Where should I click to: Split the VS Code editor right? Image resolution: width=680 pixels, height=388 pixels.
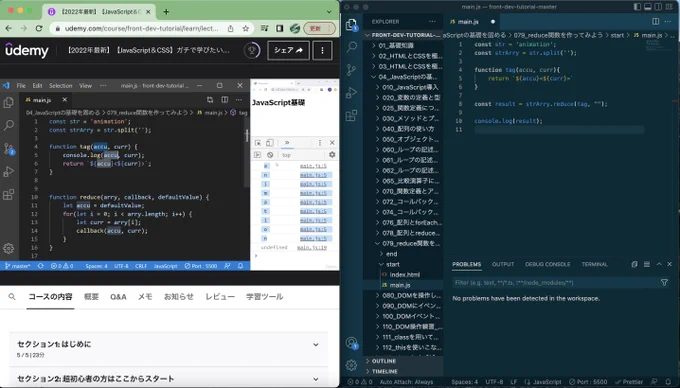(x=655, y=21)
